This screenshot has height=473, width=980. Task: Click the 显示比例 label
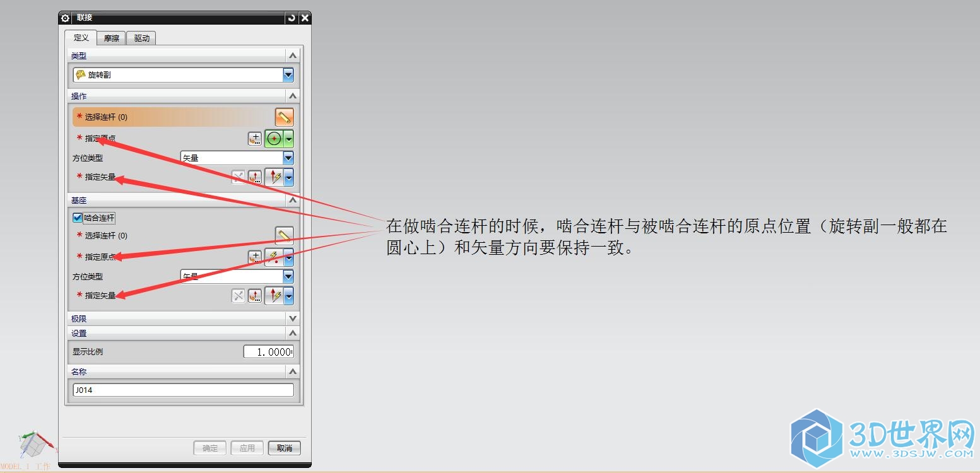88,352
